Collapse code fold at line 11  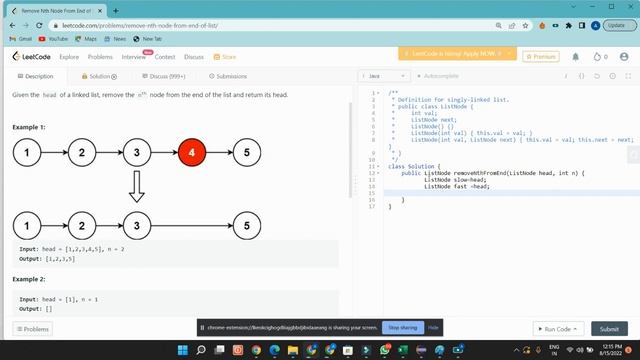[x=378, y=167]
